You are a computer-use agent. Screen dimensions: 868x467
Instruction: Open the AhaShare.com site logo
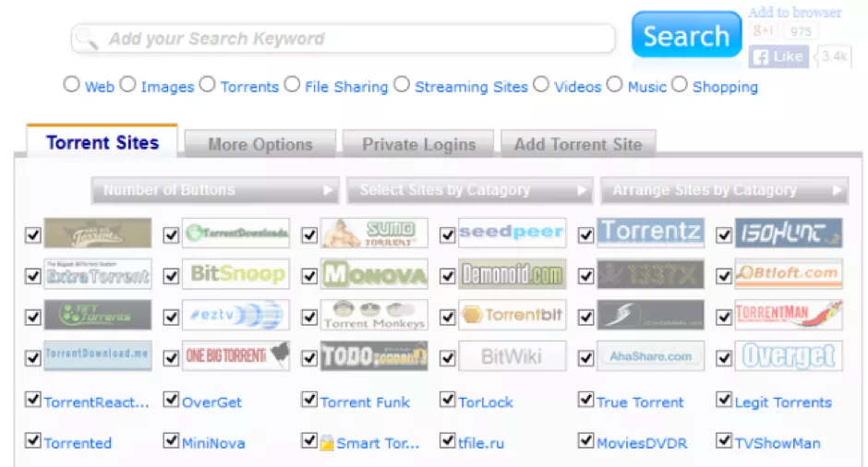point(650,355)
